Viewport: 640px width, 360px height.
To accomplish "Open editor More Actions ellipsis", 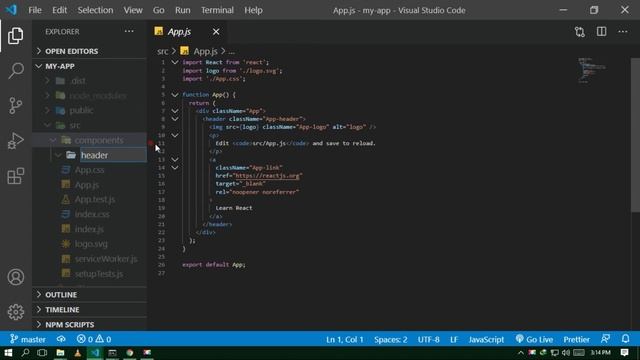I will pos(622,31).
